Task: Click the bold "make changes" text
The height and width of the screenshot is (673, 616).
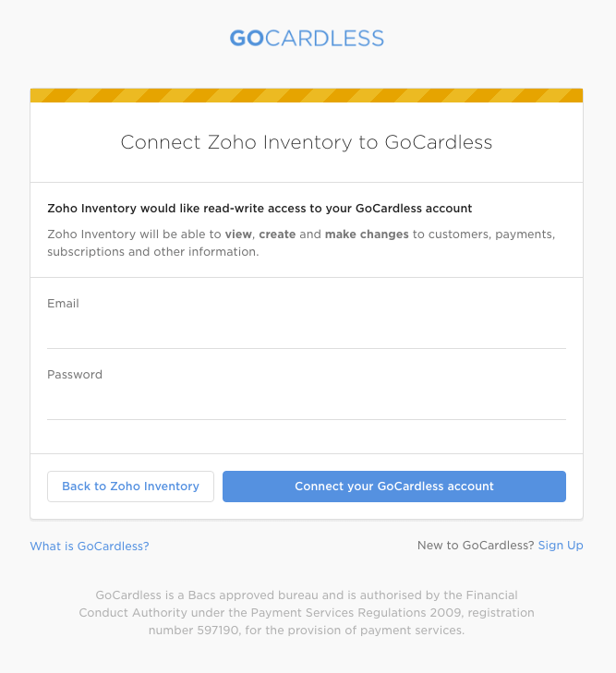Action: click(367, 234)
